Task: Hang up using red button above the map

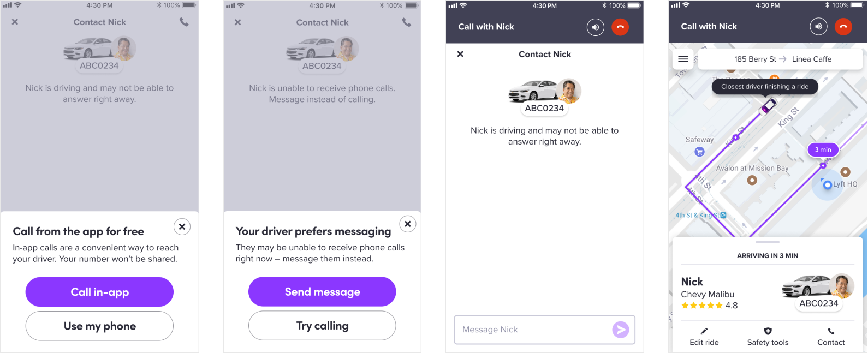Action: pyautogui.click(x=843, y=26)
